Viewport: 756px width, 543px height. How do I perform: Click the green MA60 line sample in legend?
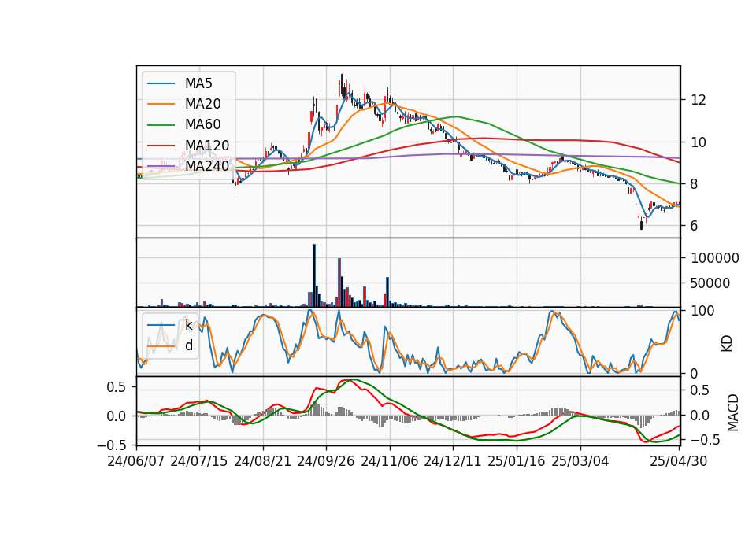click(x=161, y=125)
